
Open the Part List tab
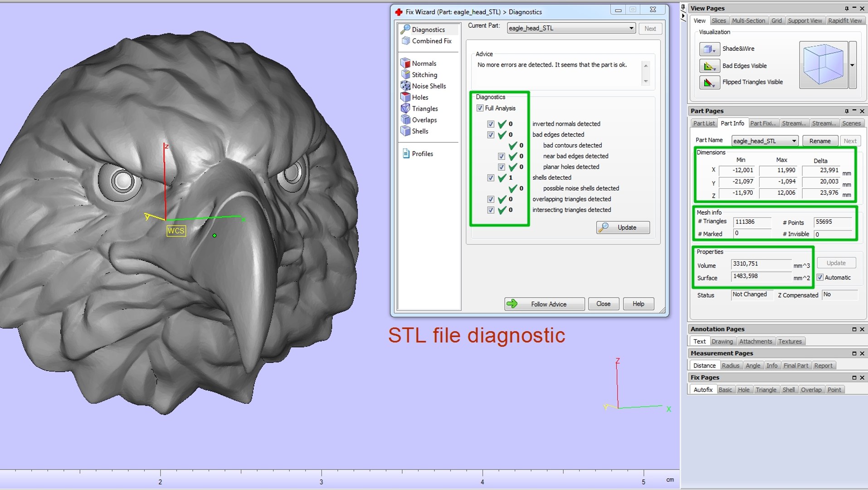click(x=704, y=123)
